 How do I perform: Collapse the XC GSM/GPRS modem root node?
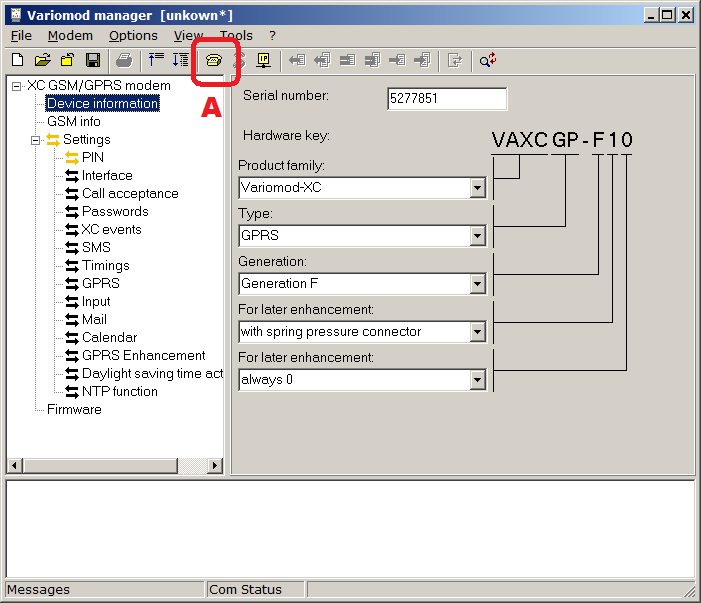(x=17, y=86)
